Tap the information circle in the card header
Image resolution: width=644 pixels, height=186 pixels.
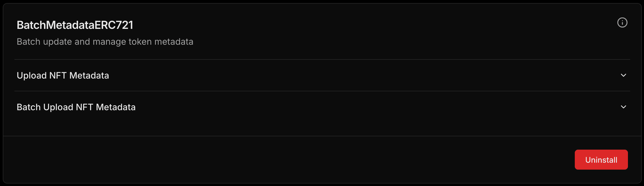tap(622, 22)
